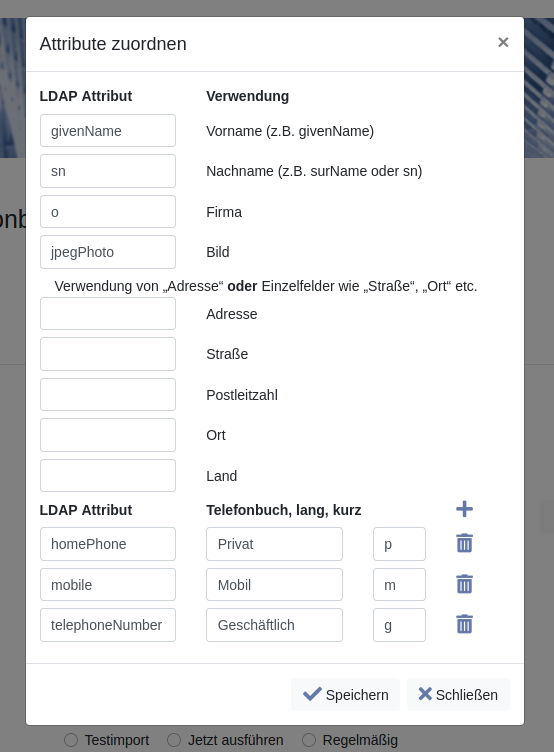Delete the mobile attribute row

click(464, 584)
